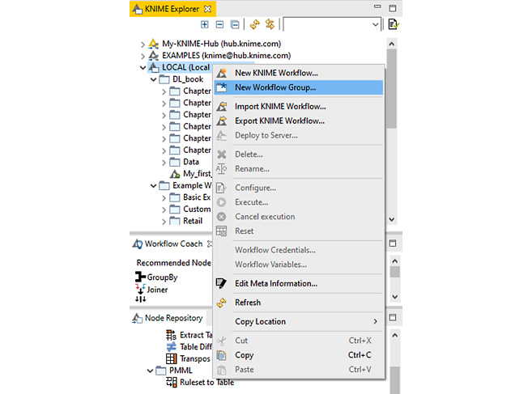Click Cancel execution in the menu
This screenshot has width=532, height=394.
[x=299, y=217]
